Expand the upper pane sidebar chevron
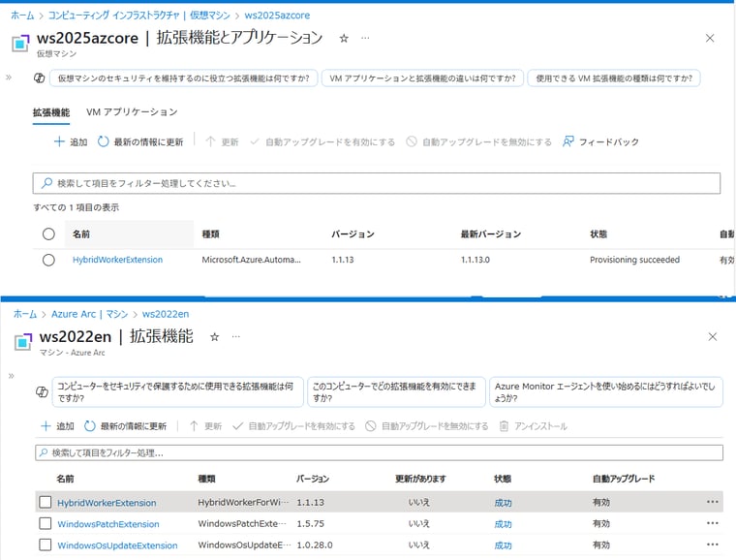The height and width of the screenshot is (560, 736). click(x=9, y=78)
